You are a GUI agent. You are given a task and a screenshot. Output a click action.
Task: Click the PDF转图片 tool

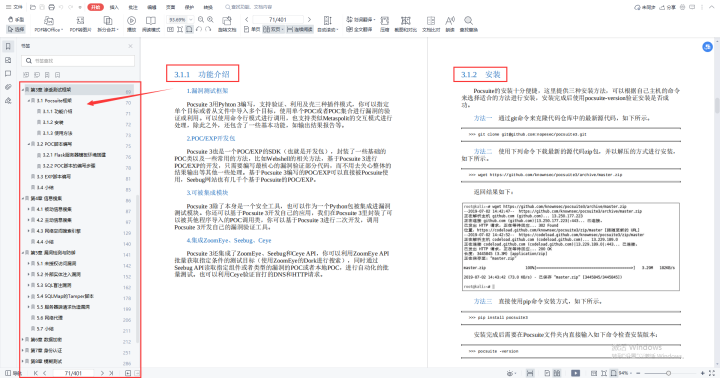pos(80,24)
